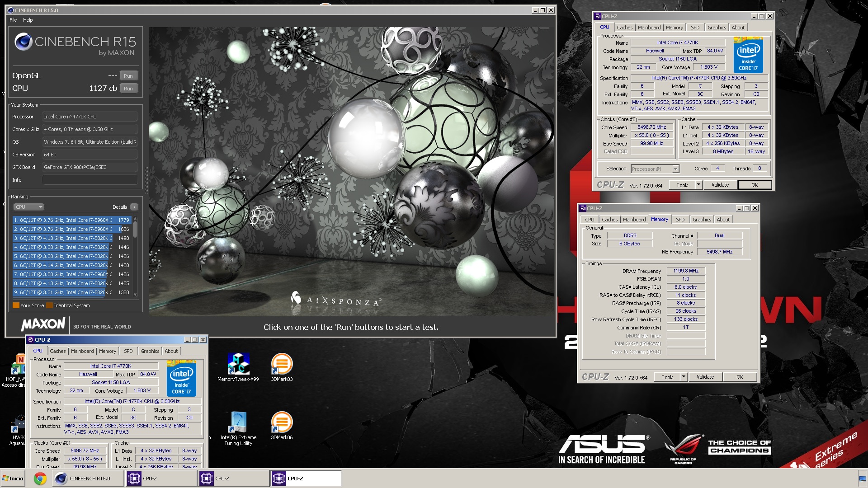Image resolution: width=868 pixels, height=488 pixels.
Task: Click CPU-Z icon in Memory window title bar
Action: [582, 208]
